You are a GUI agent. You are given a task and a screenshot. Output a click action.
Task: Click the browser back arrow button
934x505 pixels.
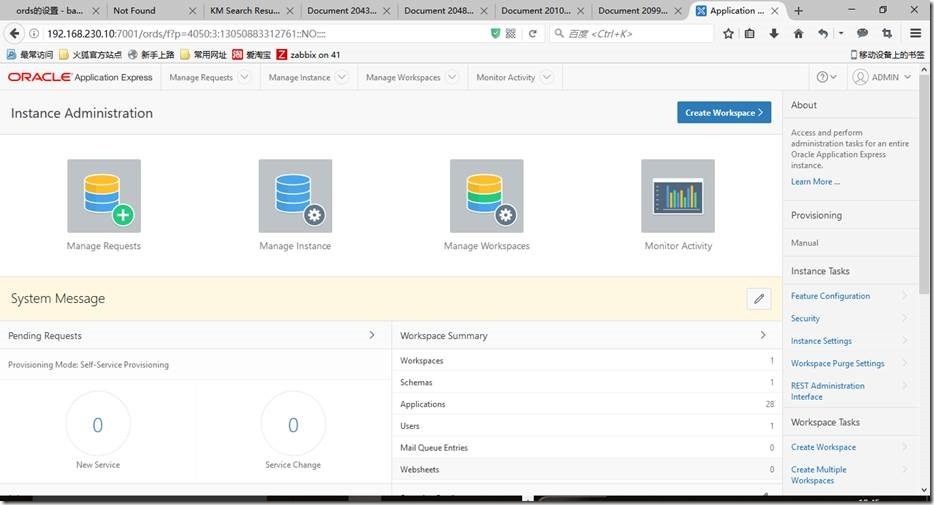click(x=14, y=33)
